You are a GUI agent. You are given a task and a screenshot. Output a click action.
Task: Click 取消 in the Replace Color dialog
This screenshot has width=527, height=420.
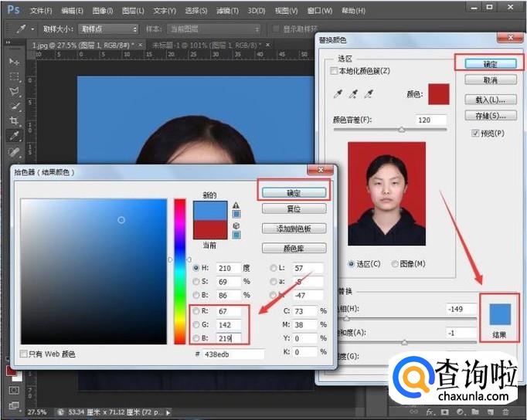tap(491, 80)
